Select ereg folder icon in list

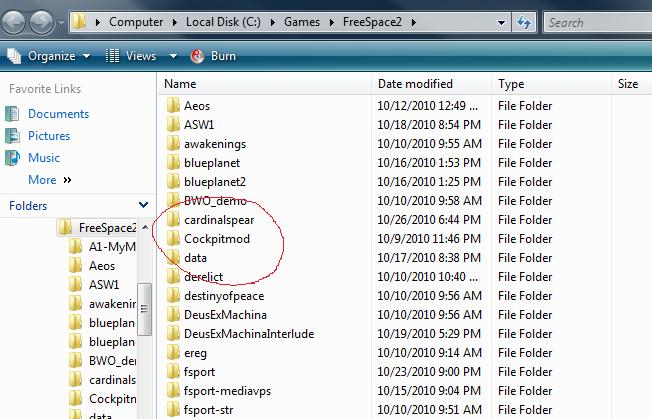[x=173, y=352]
